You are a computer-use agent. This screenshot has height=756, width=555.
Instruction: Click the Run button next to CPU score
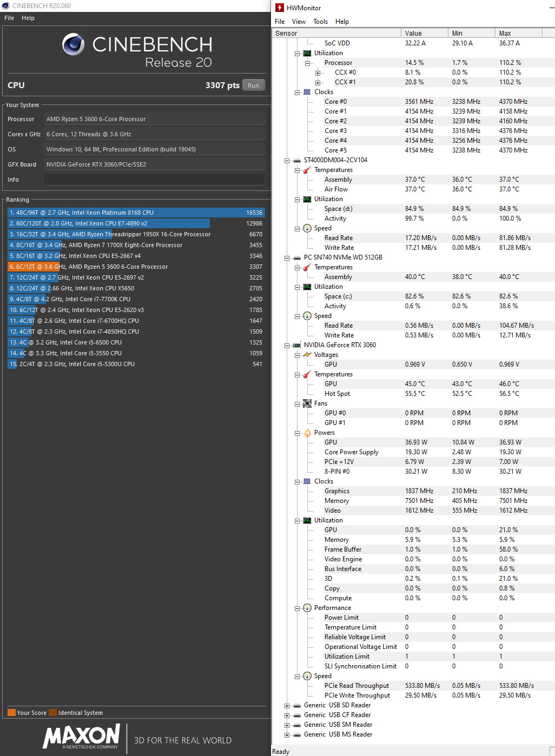pos(253,85)
